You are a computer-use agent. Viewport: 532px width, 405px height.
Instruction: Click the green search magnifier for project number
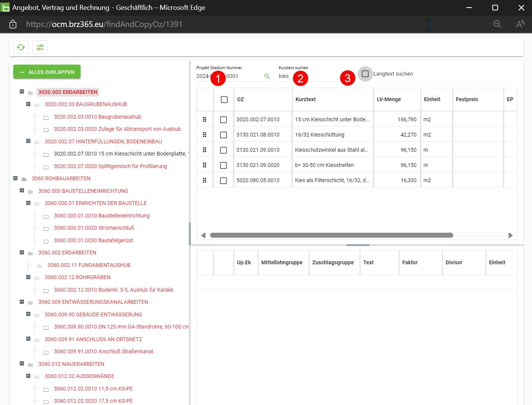click(x=267, y=76)
